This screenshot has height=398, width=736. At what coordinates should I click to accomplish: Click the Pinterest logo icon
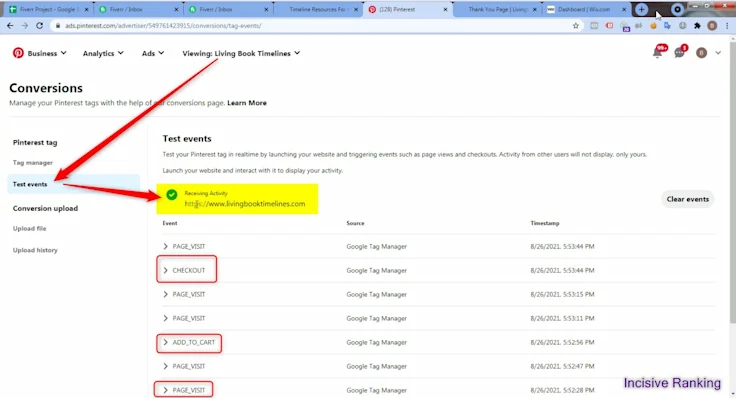(x=18, y=53)
